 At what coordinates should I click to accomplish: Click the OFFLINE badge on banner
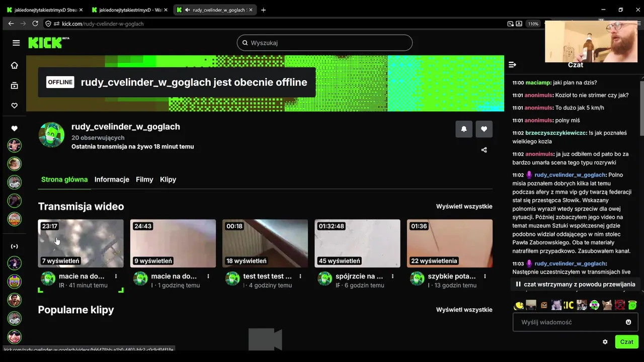pos(60,82)
